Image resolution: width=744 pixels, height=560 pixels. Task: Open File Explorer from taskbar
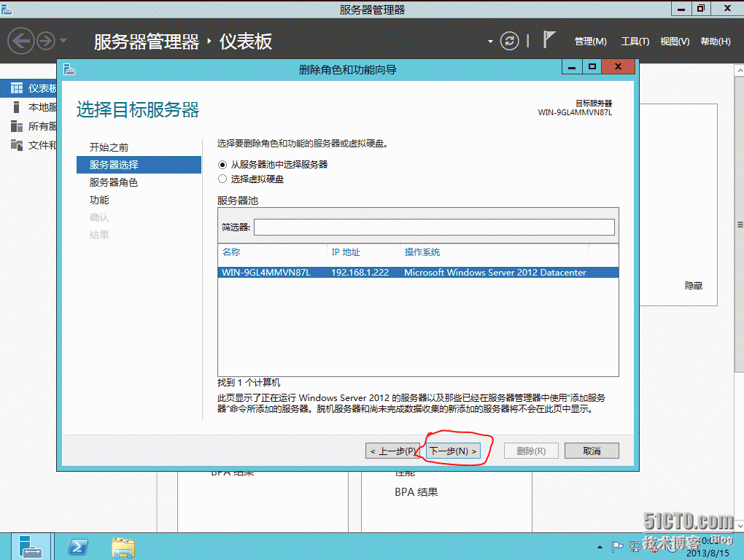click(x=123, y=547)
